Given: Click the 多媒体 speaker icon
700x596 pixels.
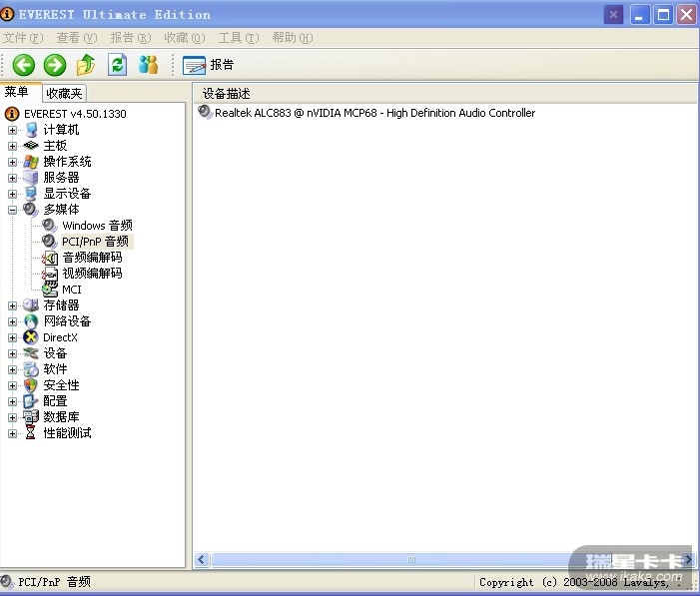Looking at the screenshot, I should (x=31, y=209).
